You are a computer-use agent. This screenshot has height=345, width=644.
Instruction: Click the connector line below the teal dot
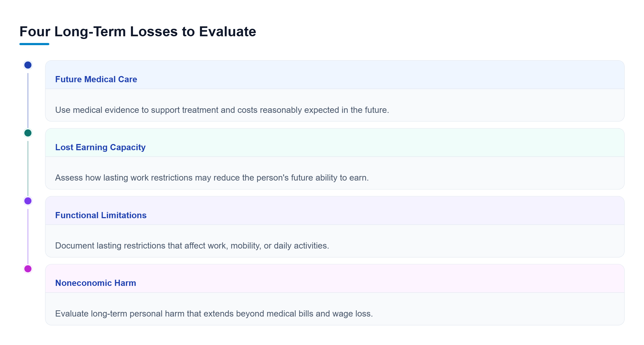(x=28, y=168)
